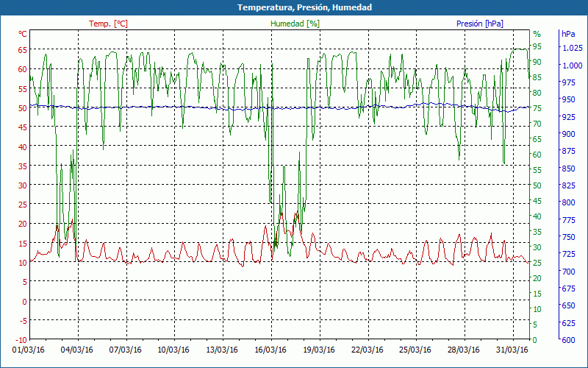Click the red '-5' temperature axis value

click(23, 321)
